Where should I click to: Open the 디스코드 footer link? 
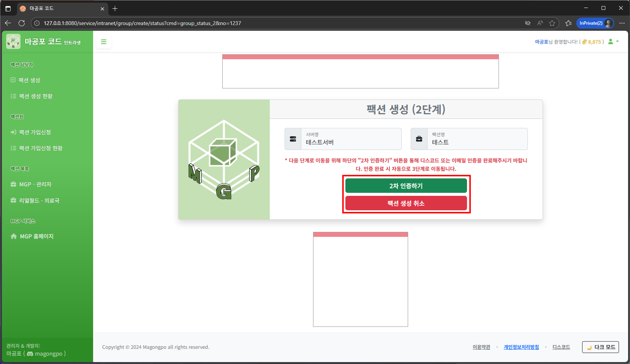point(561,347)
